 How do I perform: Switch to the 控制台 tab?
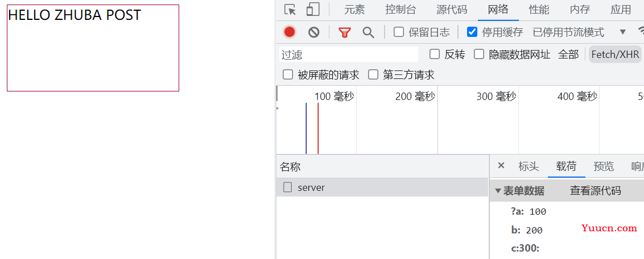tap(401, 10)
